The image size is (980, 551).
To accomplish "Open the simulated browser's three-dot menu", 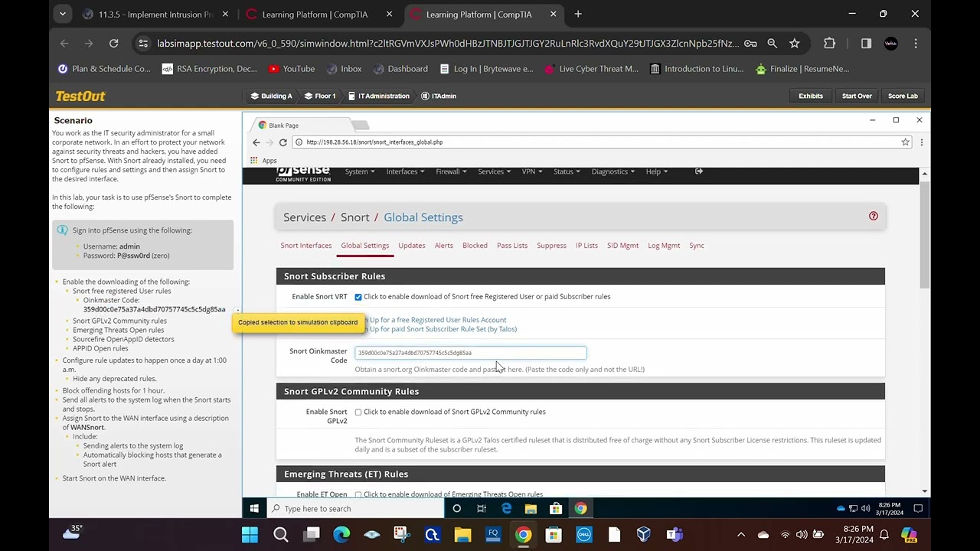I will (x=921, y=142).
